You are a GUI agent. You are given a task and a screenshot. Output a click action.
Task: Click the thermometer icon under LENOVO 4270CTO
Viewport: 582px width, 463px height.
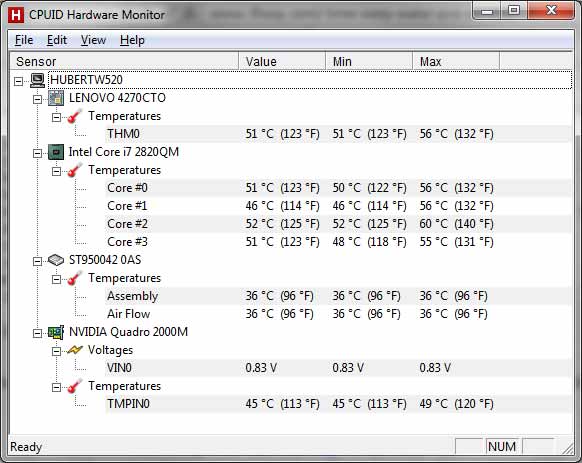pyautogui.click(x=75, y=116)
